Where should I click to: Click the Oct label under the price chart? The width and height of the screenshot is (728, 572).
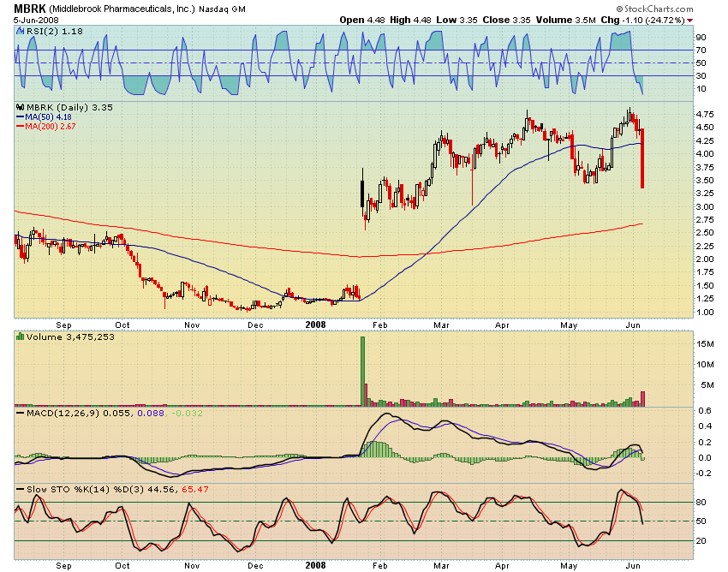[x=122, y=325]
